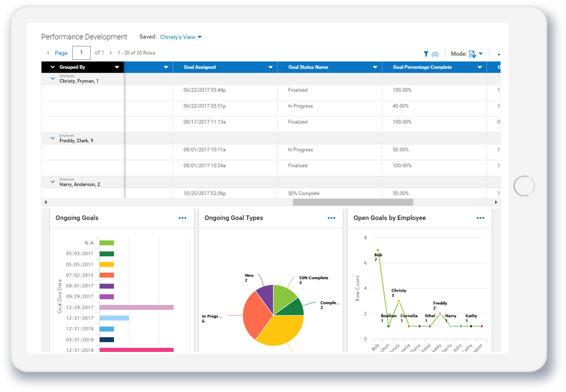Click the next page arrow
Viewport: 566px width, 392px height.
[x=110, y=52]
